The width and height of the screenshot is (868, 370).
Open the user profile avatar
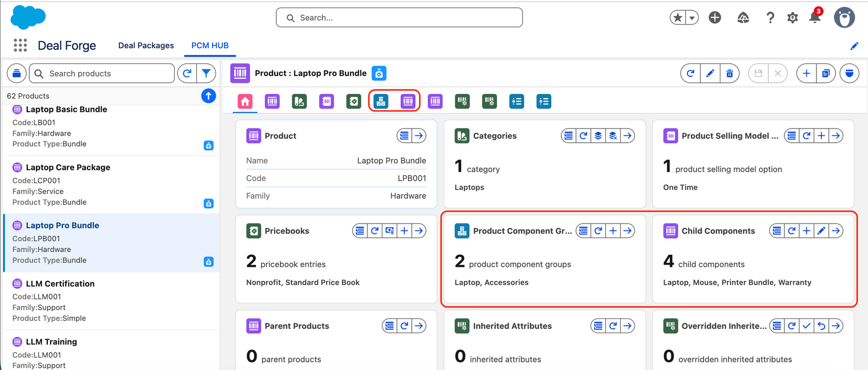coord(844,18)
